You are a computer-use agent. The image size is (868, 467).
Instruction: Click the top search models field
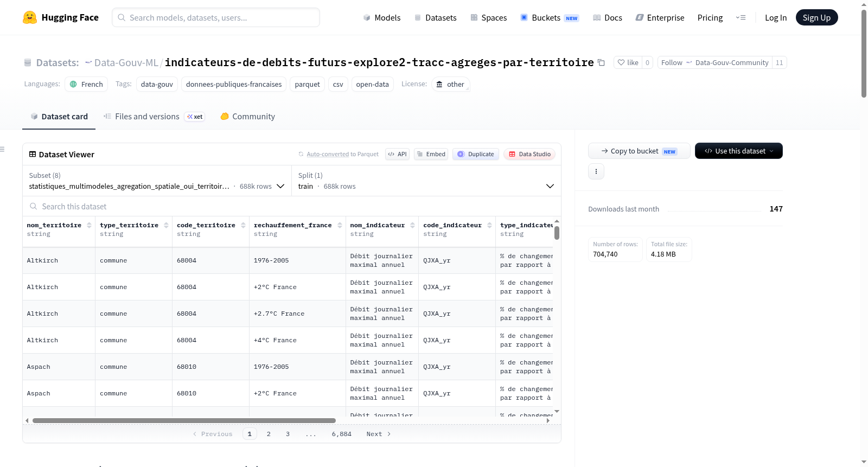216,17
